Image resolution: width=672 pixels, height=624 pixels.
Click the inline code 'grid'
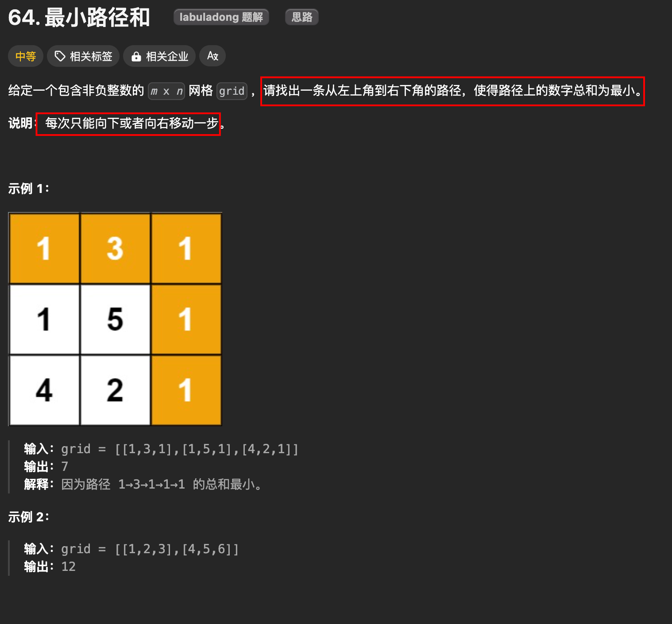click(x=232, y=91)
